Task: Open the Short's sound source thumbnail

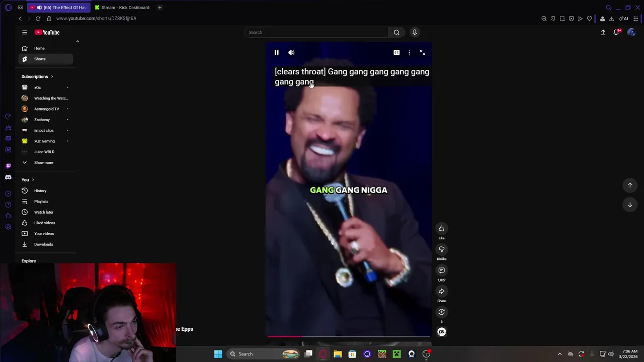Action: tap(441, 332)
